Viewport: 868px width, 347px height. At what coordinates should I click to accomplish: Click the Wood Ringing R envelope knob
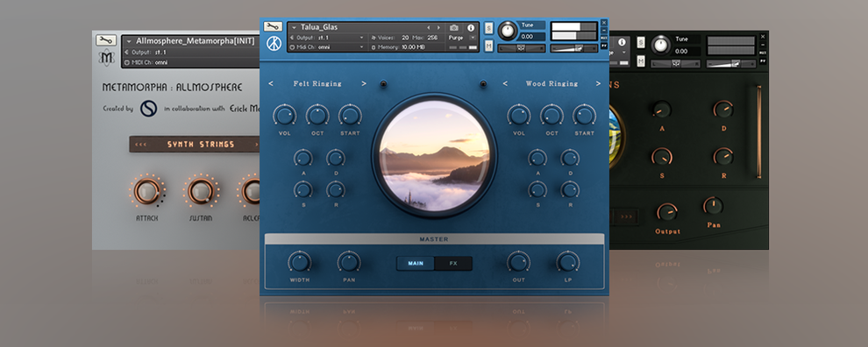click(x=570, y=190)
